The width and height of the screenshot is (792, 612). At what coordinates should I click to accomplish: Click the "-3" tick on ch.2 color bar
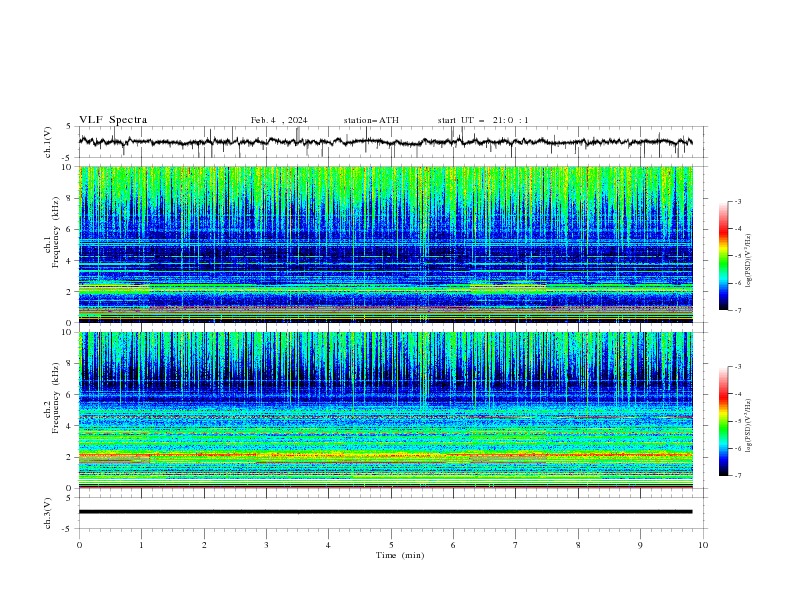(737, 367)
